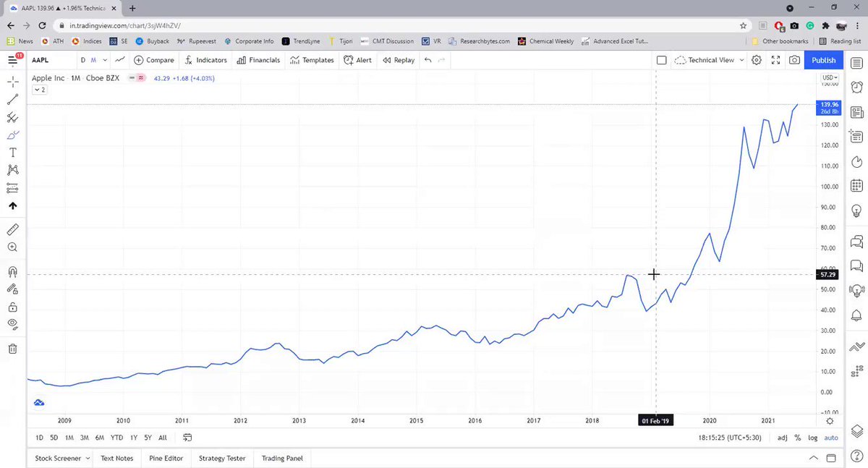Open the TradingView hamburger menu

(13, 60)
